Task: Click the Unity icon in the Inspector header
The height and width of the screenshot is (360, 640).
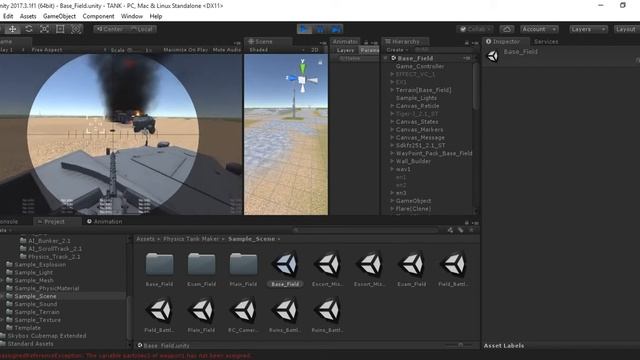Action: click(493, 56)
